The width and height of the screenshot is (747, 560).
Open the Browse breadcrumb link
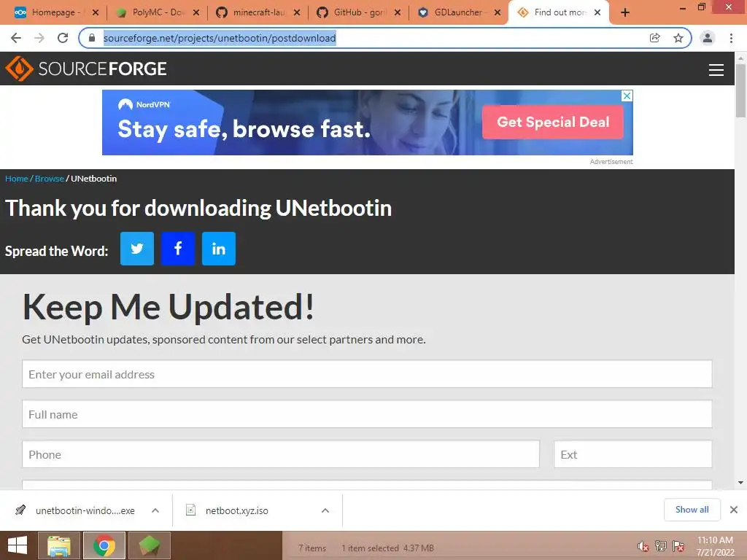pyautogui.click(x=49, y=179)
